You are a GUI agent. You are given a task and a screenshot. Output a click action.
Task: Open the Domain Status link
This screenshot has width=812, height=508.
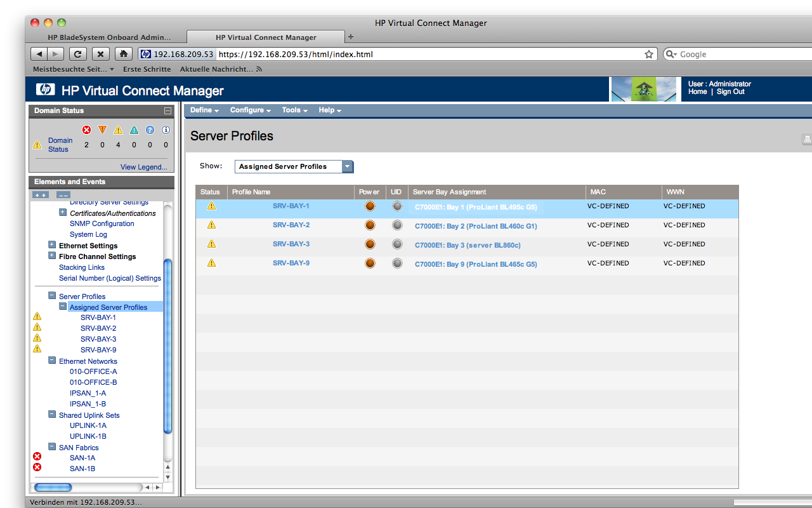click(60, 145)
